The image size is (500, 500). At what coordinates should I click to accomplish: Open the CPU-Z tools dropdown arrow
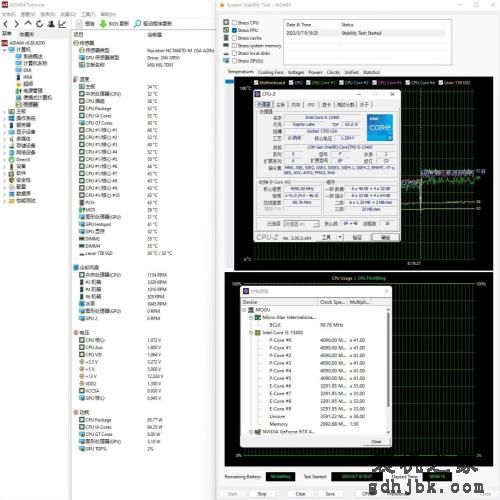click(340, 237)
